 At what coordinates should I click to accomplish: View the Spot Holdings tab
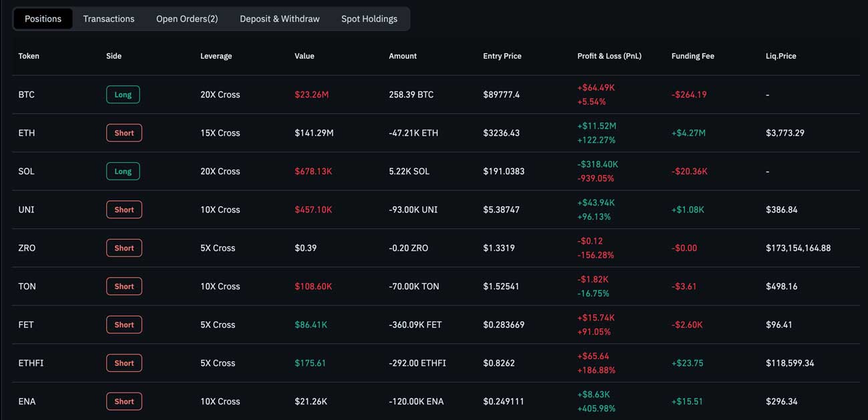pos(369,18)
